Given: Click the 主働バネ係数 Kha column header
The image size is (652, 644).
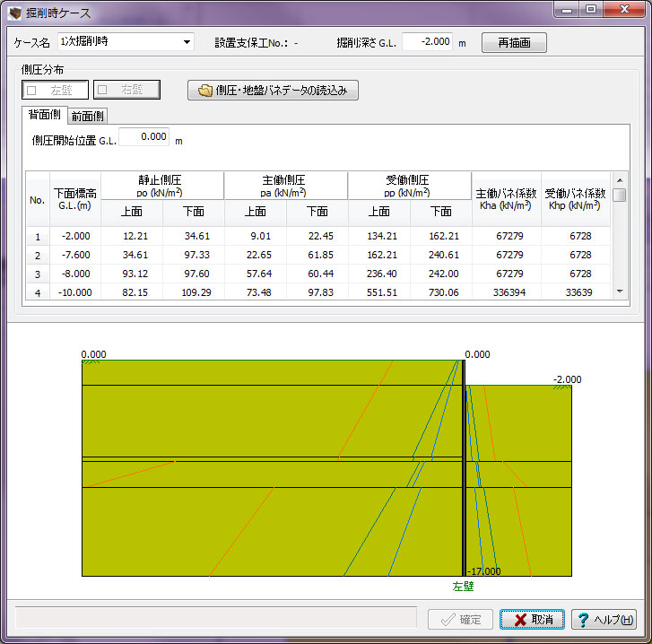Looking at the screenshot, I should point(507,199).
